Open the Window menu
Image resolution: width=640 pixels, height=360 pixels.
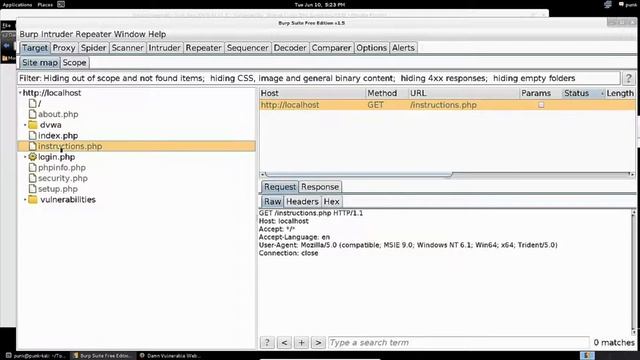(x=129, y=34)
